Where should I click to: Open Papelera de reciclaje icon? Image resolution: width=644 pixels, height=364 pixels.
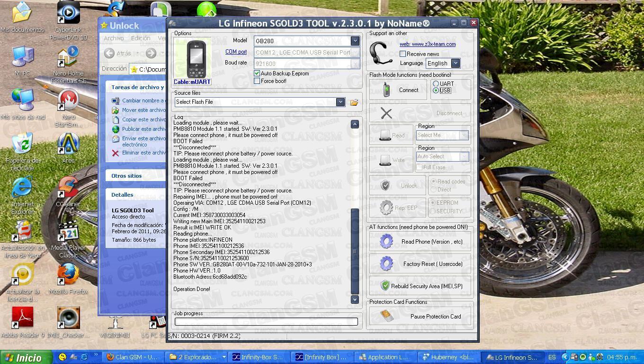coord(22,152)
